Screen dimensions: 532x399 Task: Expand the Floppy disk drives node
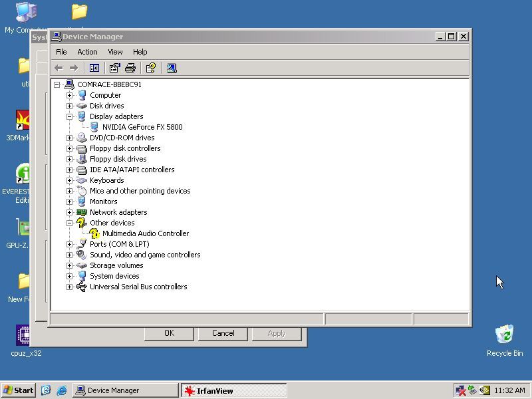coord(69,159)
